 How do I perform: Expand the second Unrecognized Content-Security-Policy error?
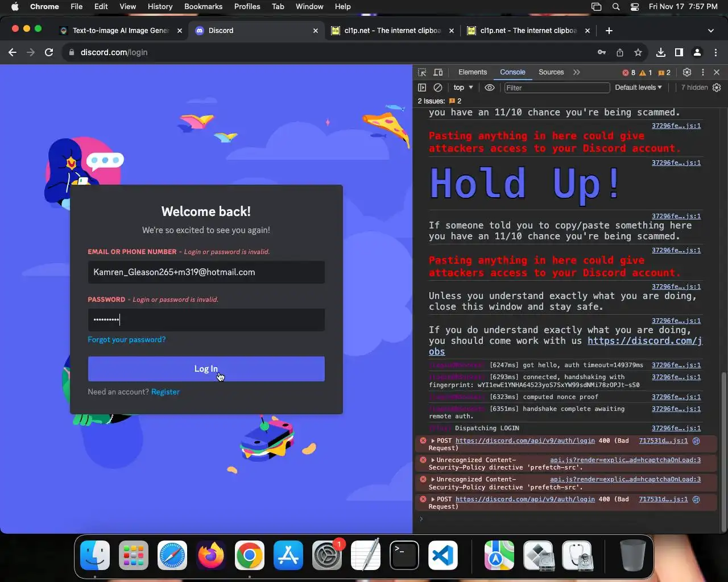click(x=433, y=480)
